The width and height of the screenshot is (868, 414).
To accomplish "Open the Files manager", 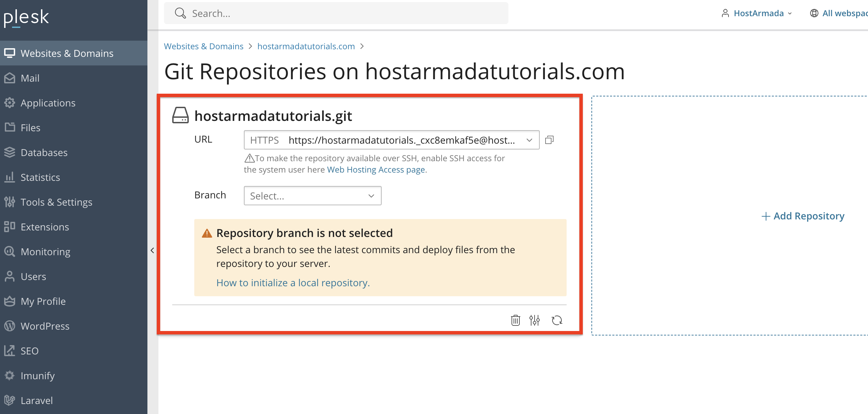I will point(74,128).
